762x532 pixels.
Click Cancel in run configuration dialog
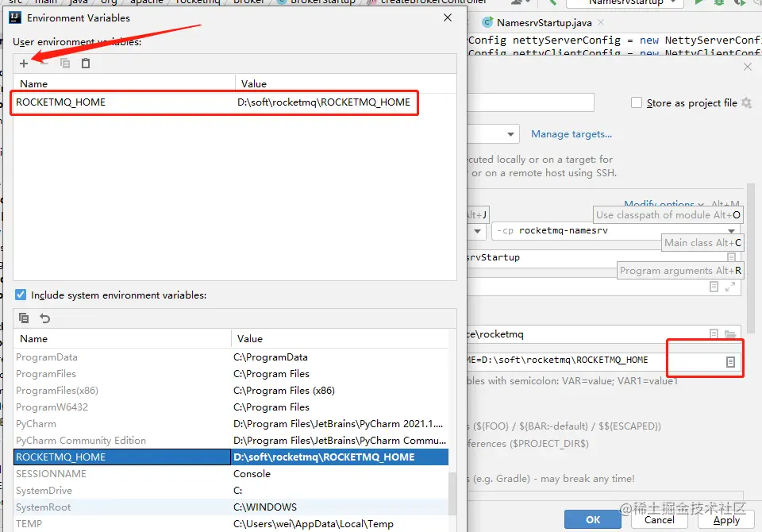659,519
